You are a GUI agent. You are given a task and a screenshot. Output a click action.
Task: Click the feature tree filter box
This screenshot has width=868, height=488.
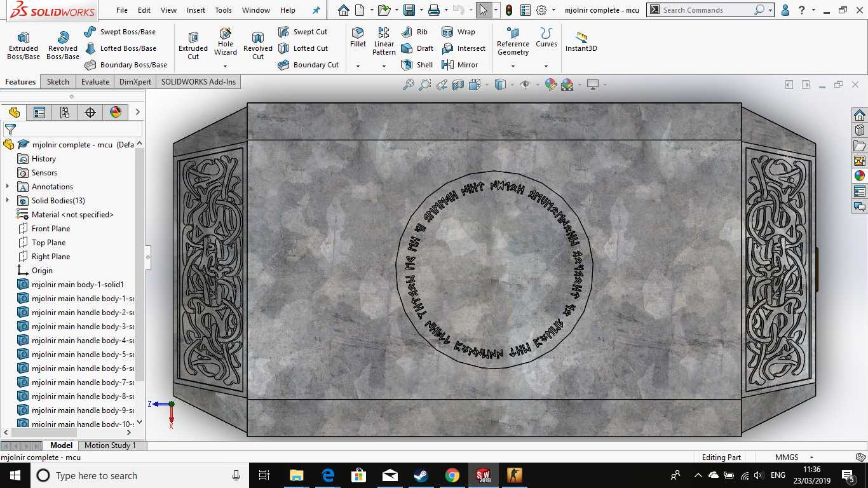click(x=73, y=129)
